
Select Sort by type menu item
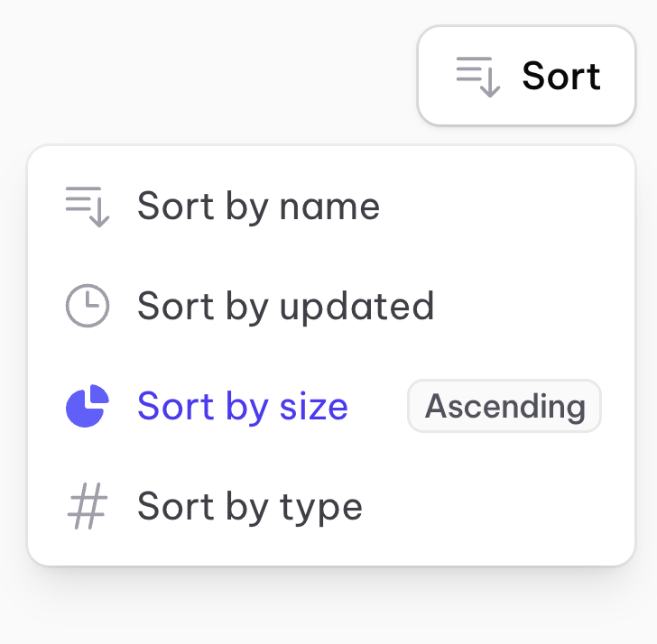coord(249,507)
